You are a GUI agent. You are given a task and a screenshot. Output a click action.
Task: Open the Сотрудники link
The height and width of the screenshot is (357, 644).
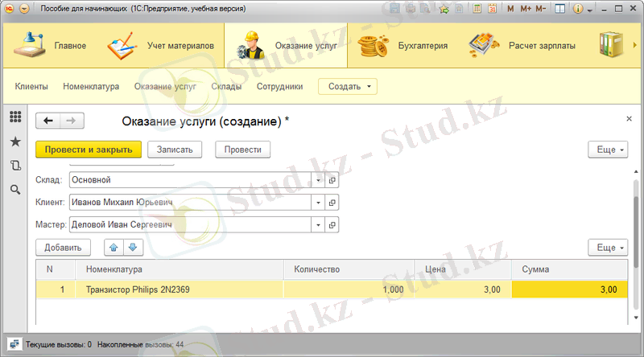[x=279, y=87]
